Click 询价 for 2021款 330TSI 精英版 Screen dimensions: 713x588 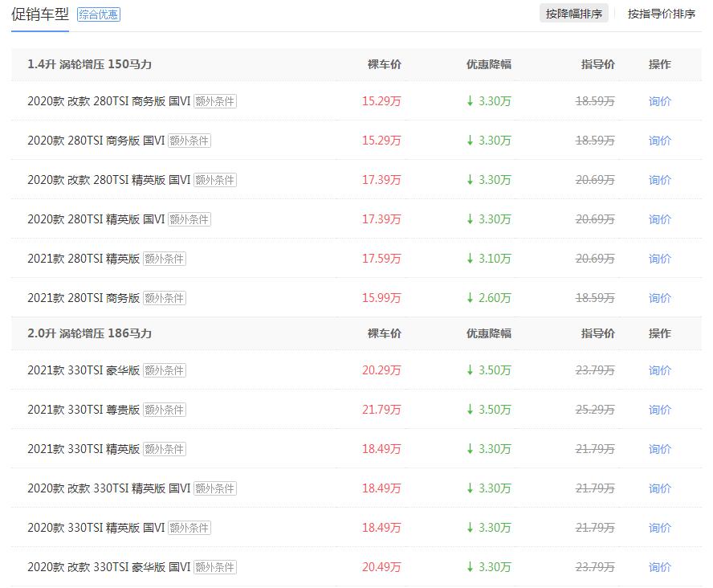point(660,449)
